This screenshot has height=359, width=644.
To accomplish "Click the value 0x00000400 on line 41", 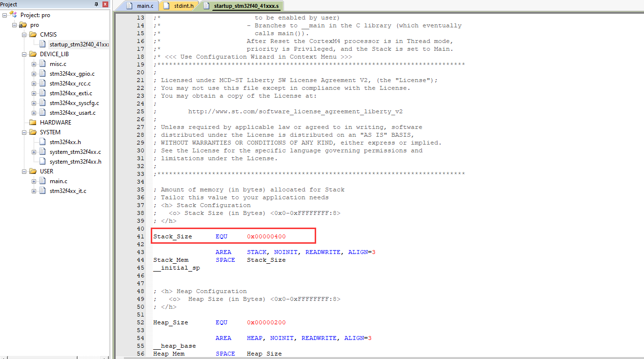I will (x=266, y=236).
